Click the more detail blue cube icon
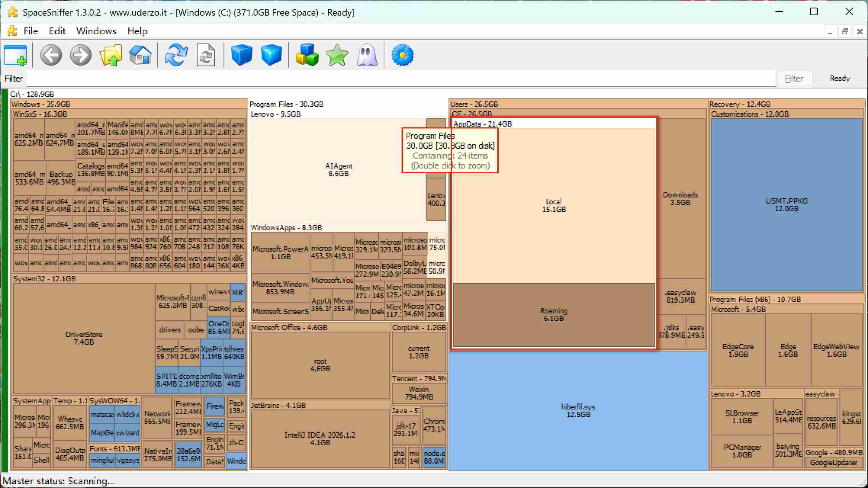868x488 pixels. [271, 55]
